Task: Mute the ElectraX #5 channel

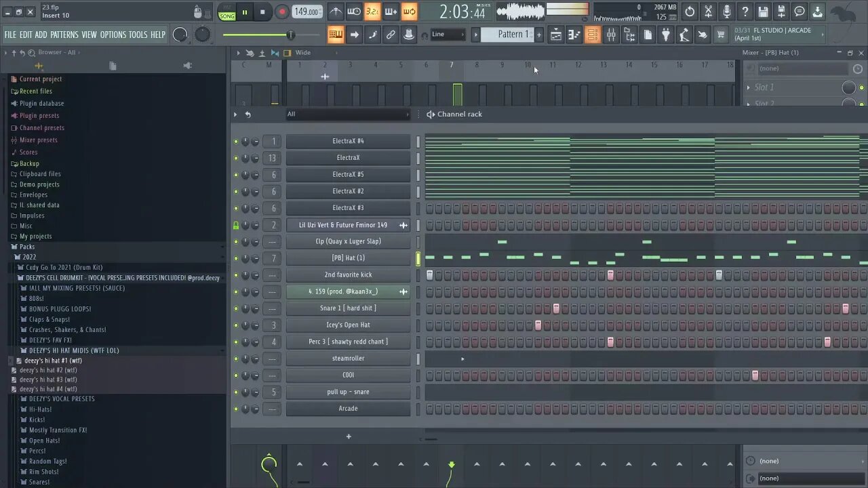Action: click(x=236, y=174)
